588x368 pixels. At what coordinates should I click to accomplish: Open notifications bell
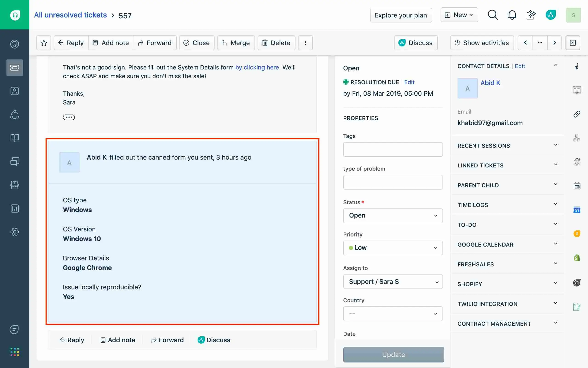[x=512, y=15]
